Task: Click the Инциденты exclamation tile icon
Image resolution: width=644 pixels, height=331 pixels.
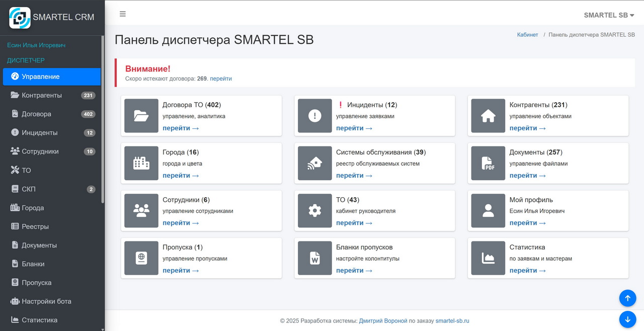Action: click(x=315, y=116)
